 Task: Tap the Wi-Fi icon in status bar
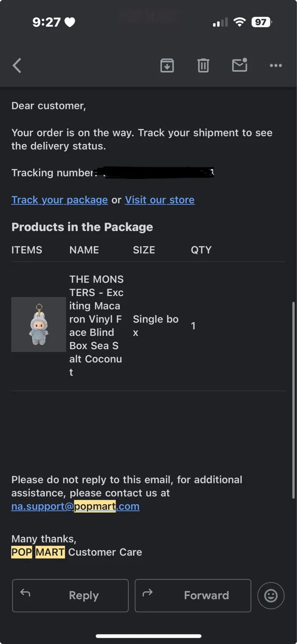pyautogui.click(x=240, y=22)
